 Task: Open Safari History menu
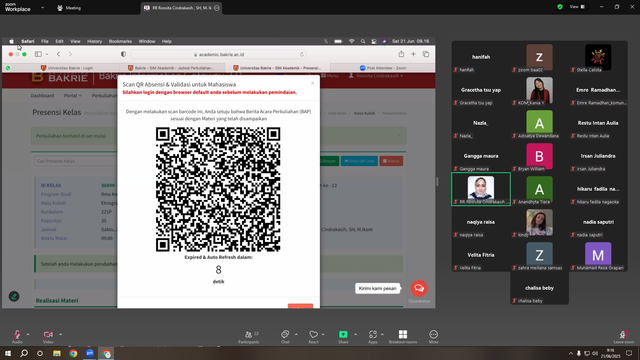pyautogui.click(x=94, y=41)
